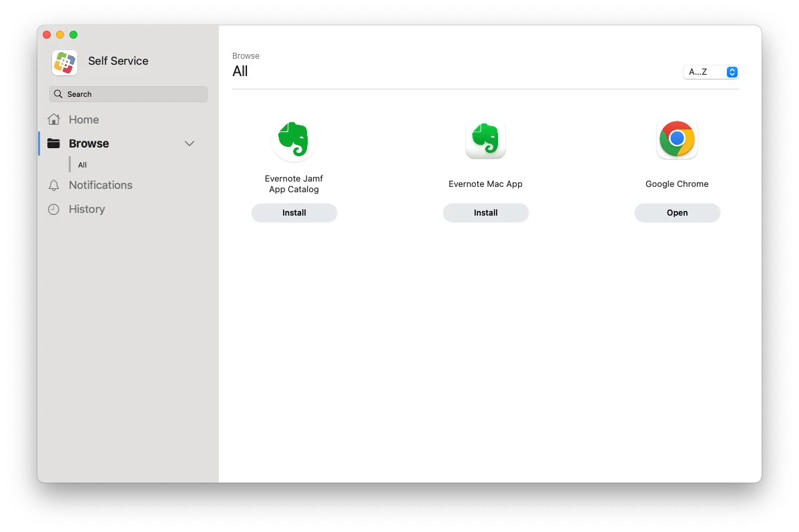Click the Evernote Mac App icon
Viewport: 799px width, 532px height.
pyautogui.click(x=486, y=139)
